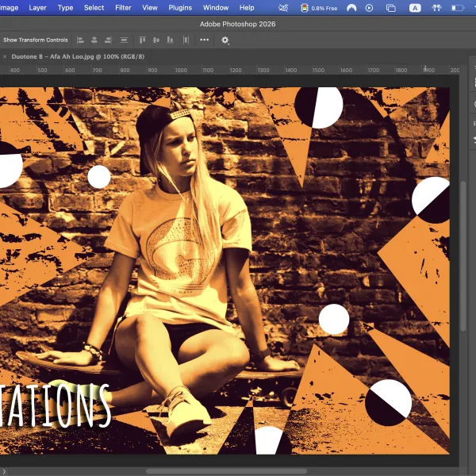Click the TATIONS white text on the canvas
Image resolution: width=476 pixels, height=476 pixels.
(x=55, y=406)
